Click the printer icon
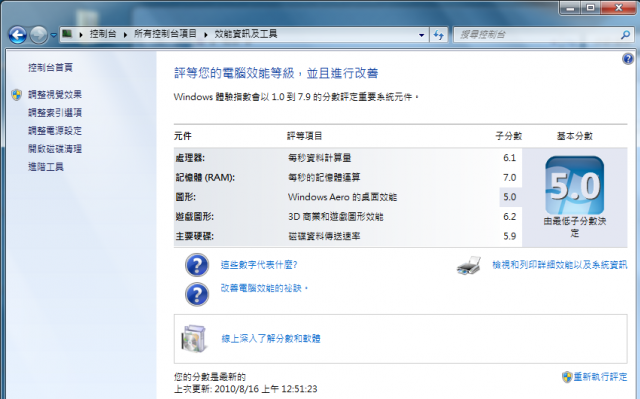 coord(469,266)
